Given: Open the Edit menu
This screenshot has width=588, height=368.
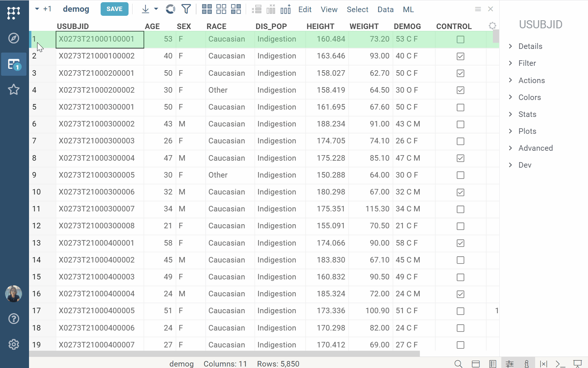Looking at the screenshot, I should (305, 10).
